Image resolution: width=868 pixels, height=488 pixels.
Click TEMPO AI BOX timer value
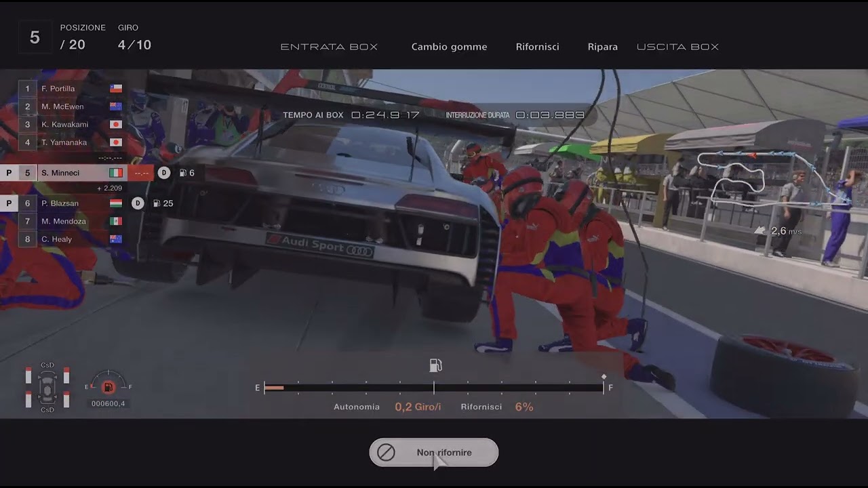[x=386, y=115]
